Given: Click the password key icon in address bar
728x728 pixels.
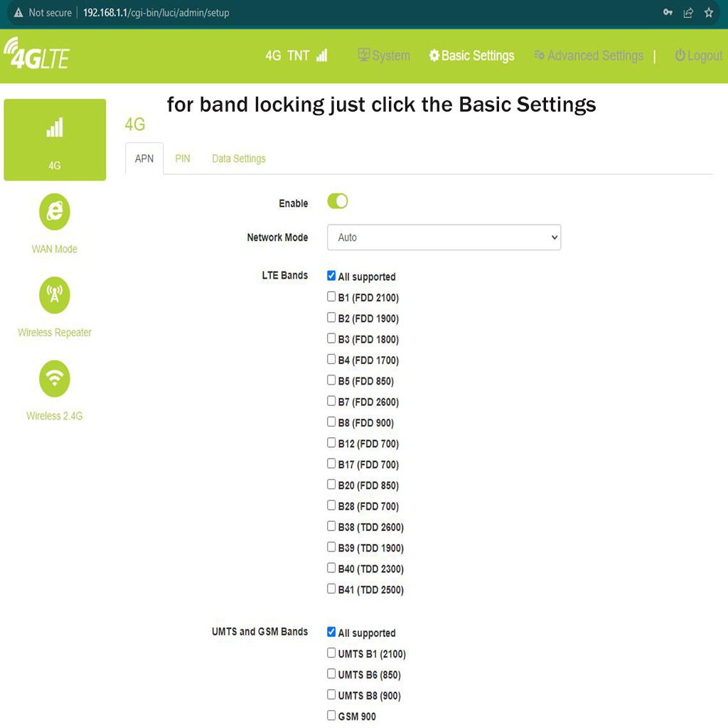Looking at the screenshot, I should coord(668,13).
